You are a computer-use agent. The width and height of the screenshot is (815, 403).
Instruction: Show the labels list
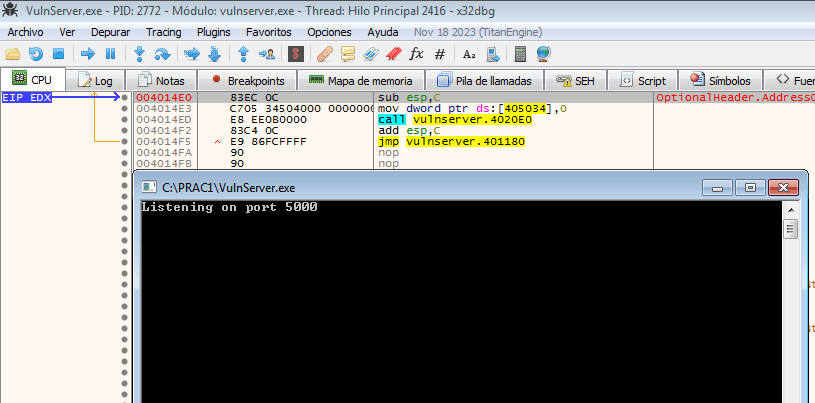[x=371, y=54]
